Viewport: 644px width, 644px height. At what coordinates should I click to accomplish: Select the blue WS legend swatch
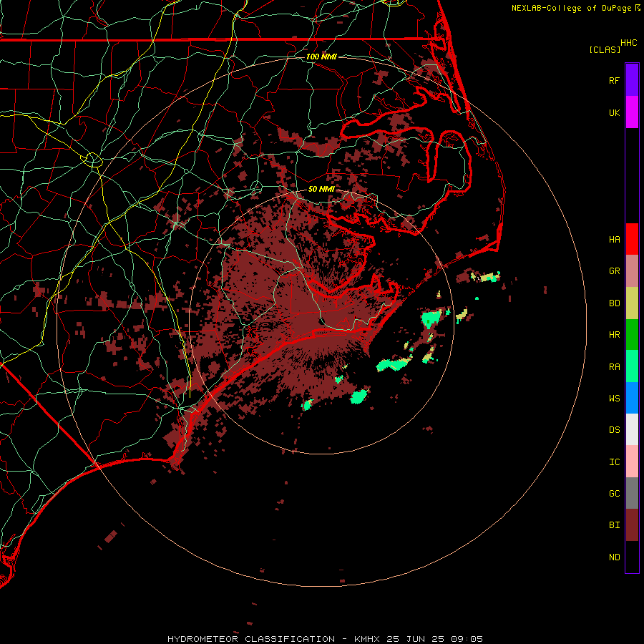point(632,398)
